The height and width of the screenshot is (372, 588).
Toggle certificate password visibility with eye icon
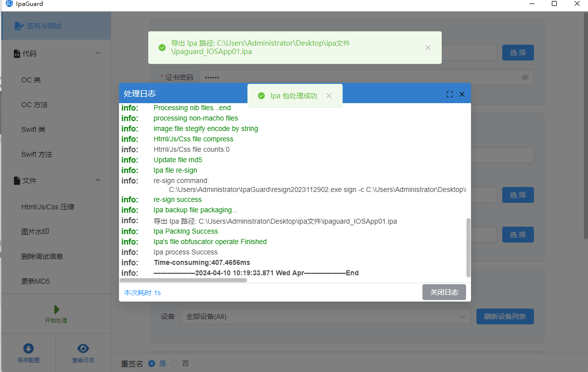(525, 77)
